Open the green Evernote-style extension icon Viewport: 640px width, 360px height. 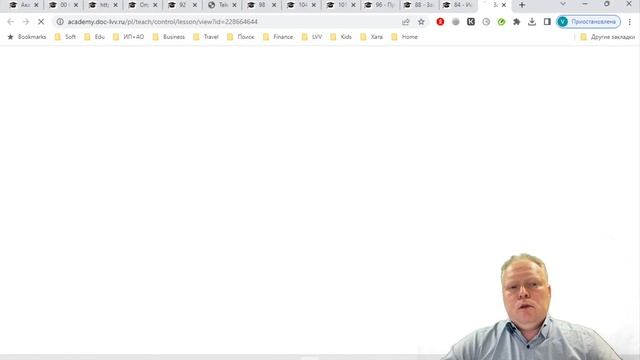click(x=501, y=22)
